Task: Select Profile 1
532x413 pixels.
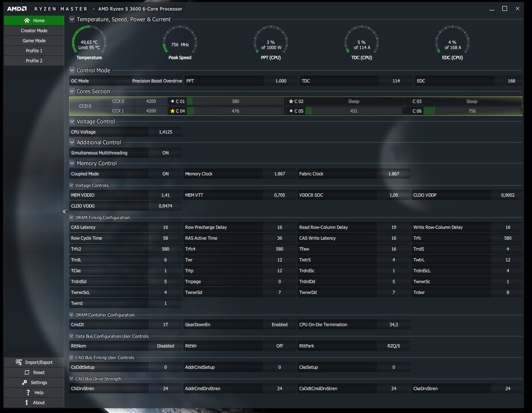Action: pyautogui.click(x=34, y=50)
